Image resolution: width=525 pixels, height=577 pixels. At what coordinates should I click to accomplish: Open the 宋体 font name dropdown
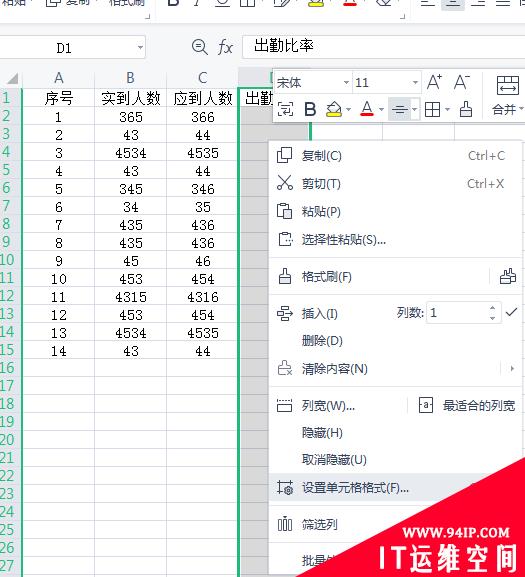(346, 82)
